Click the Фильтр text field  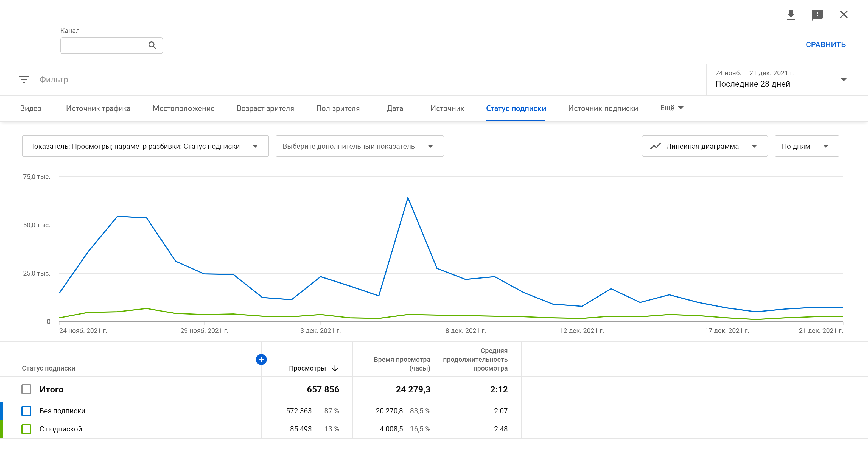pos(54,80)
